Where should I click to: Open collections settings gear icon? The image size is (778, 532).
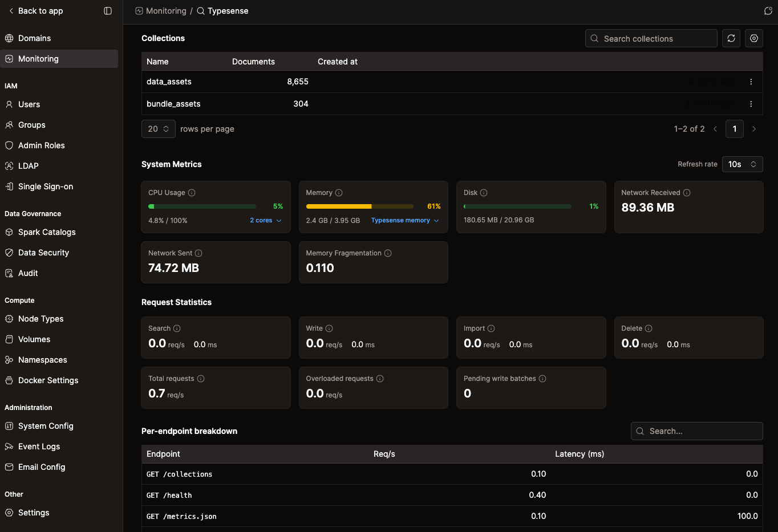click(x=754, y=38)
